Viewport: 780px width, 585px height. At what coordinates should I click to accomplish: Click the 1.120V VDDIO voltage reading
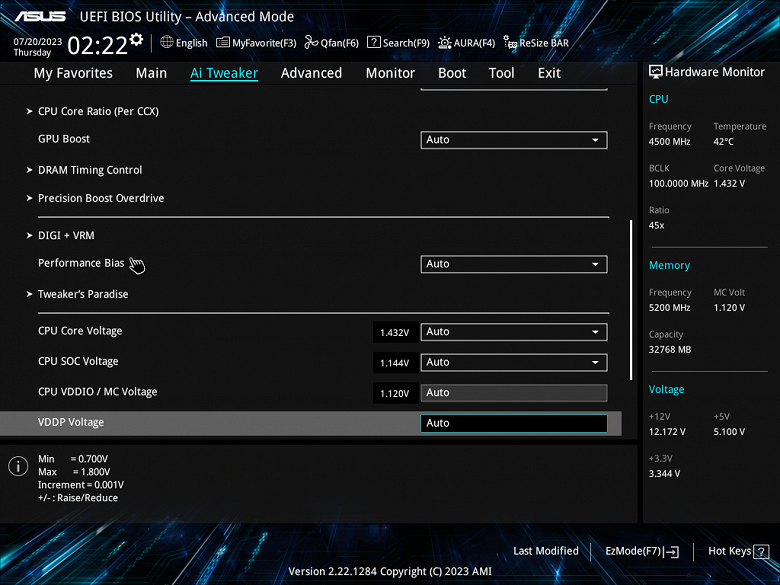click(394, 393)
